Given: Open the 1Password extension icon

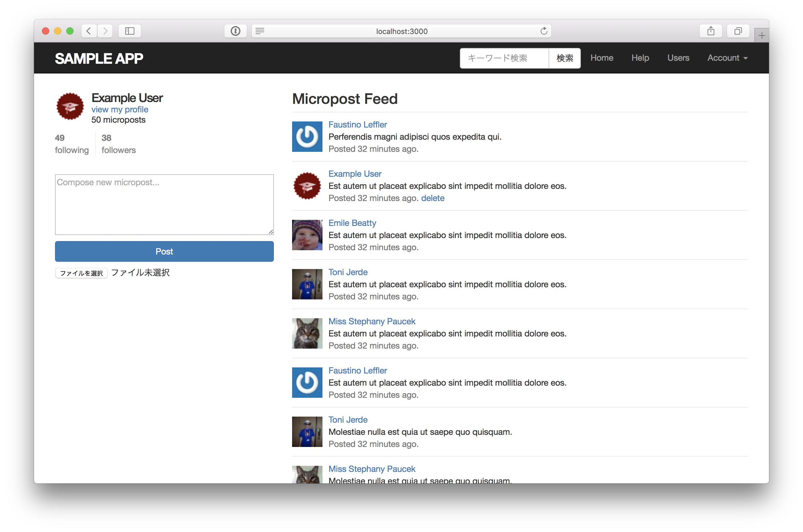Looking at the screenshot, I should coord(235,31).
